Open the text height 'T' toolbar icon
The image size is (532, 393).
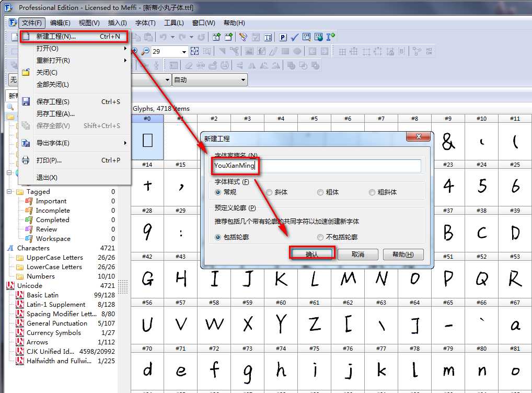[268, 37]
